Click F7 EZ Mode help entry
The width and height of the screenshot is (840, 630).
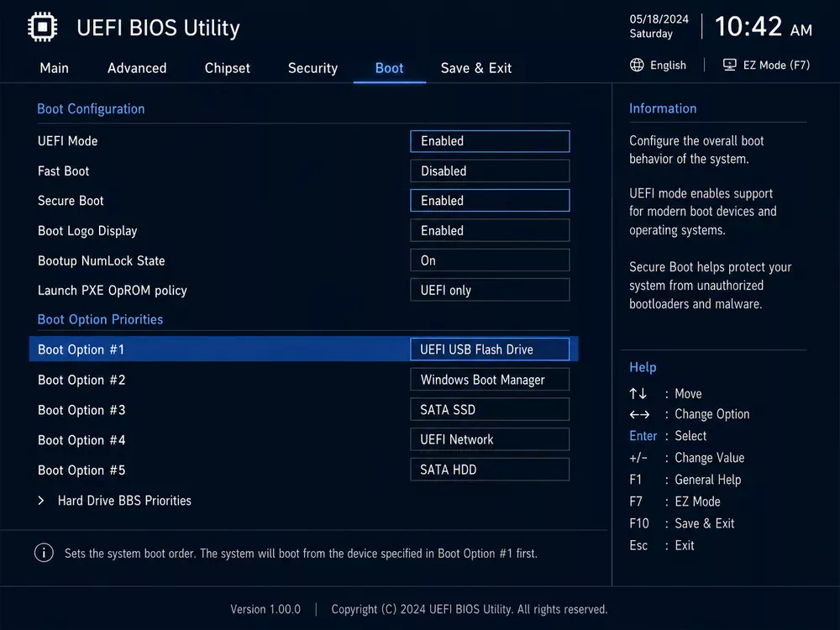675,501
